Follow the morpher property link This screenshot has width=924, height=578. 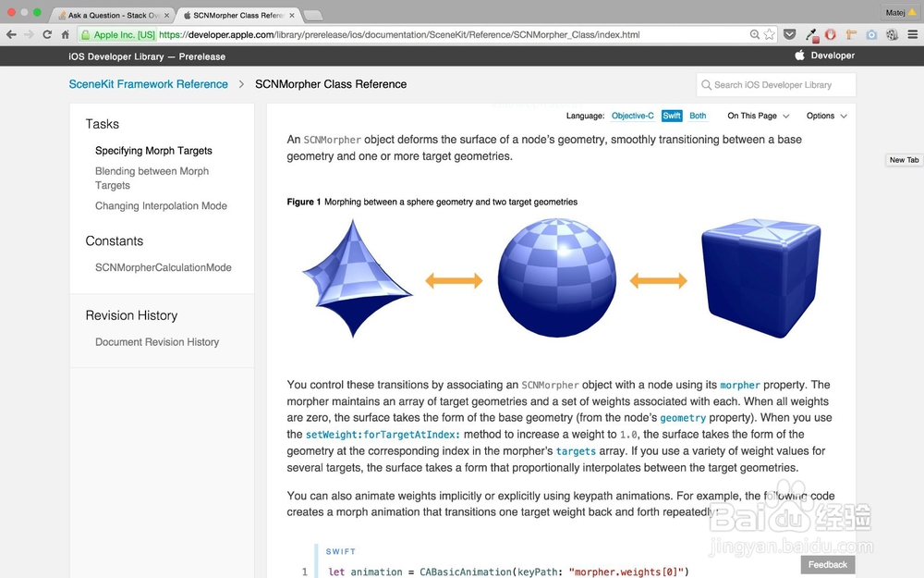tap(739, 385)
